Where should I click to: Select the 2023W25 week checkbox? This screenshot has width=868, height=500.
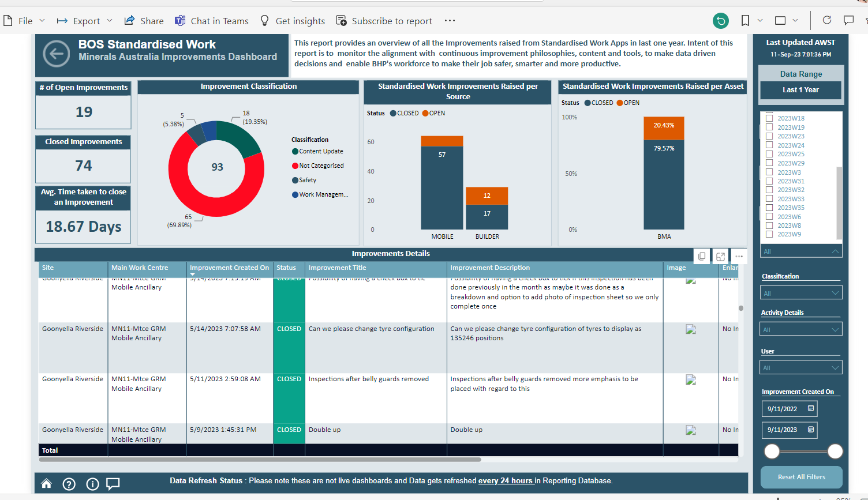click(x=769, y=154)
